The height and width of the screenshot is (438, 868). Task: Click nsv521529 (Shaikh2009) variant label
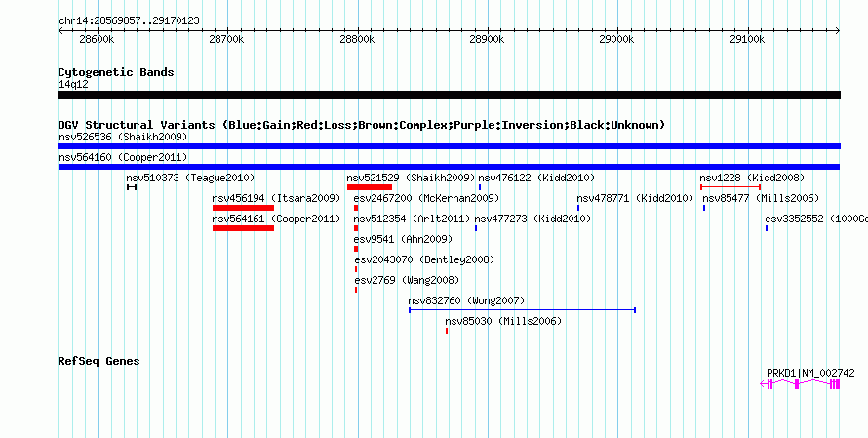[x=411, y=178]
